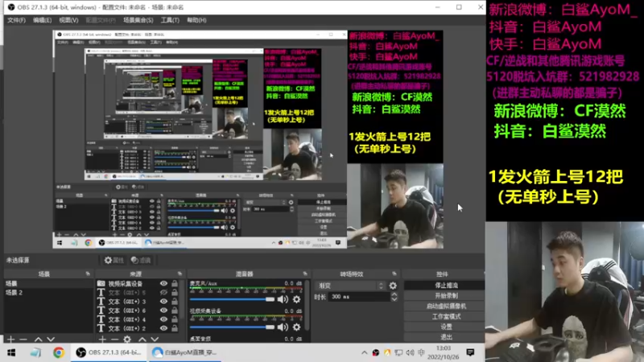Toggle the lock on 文本 (GDI+) 4

tap(175, 319)
